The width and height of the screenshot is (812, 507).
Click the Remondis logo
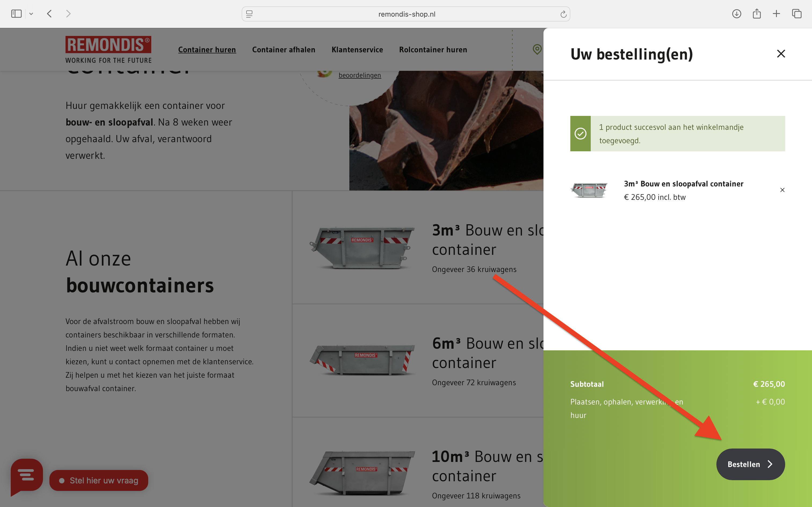(x=108, y=49)
